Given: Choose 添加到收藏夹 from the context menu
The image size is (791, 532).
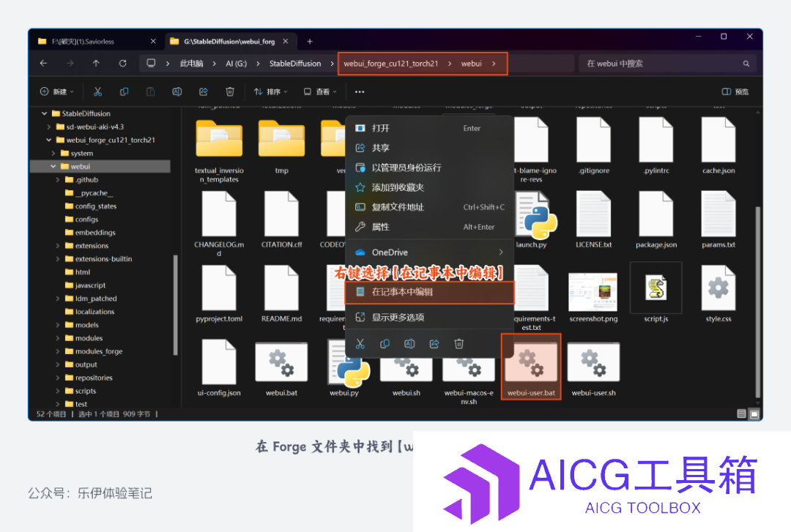Looking at the screenshot, I should pyautogui.click(x=429, y=187).
